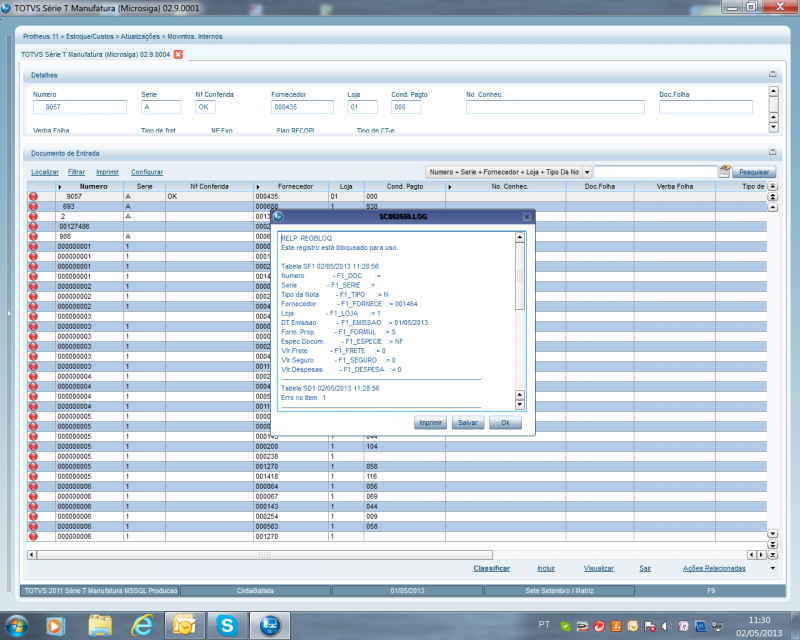
Task: Click red status icon of row with Fornecedor 000238
Action: click(34, 457)
